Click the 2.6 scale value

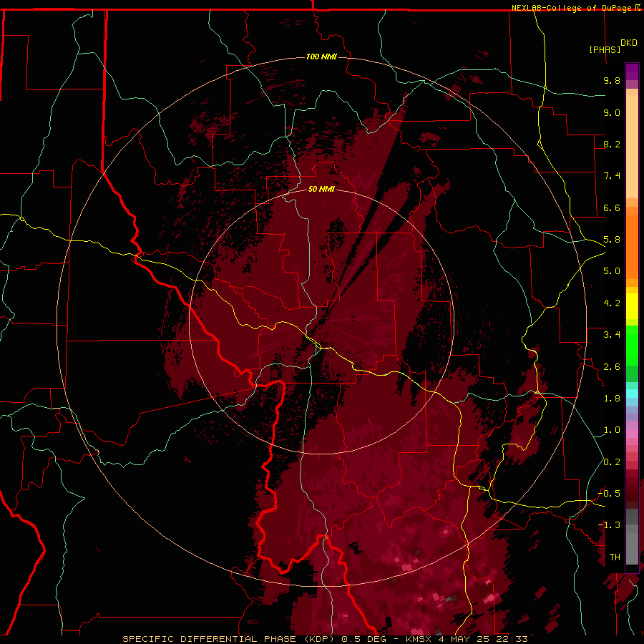[x=612, y=367]
